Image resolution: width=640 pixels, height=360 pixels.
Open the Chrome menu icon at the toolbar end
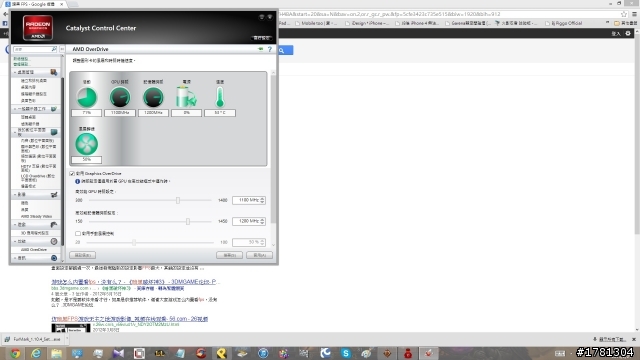(x=634, y=14)
